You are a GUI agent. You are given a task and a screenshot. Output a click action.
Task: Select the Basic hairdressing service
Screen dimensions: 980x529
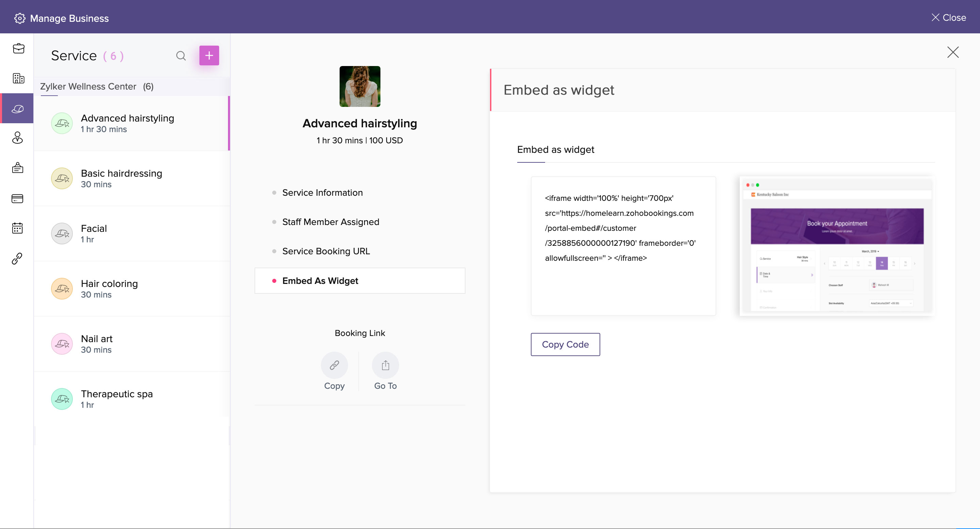121,178
